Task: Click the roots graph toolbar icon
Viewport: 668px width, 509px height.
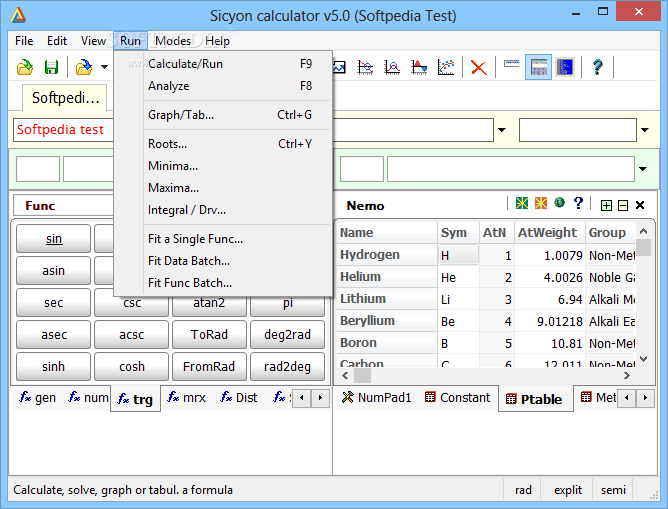Action: (366, 67)
